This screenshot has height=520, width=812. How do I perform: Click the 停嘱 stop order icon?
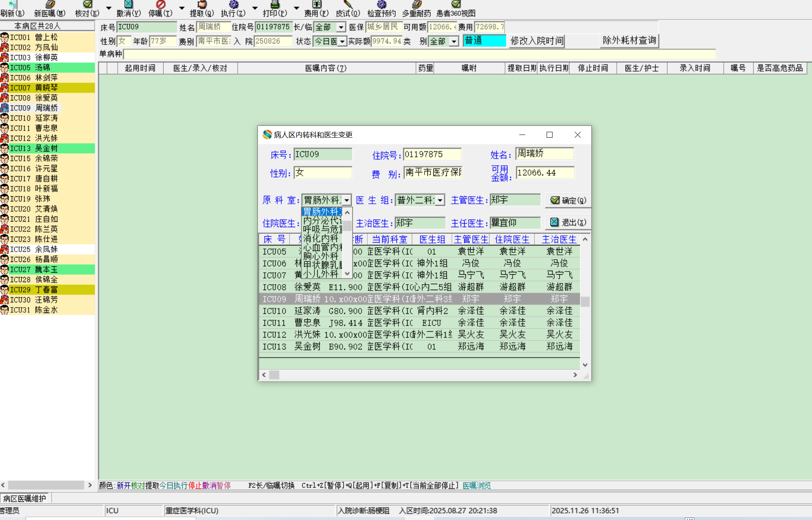[x=160, y=5]
